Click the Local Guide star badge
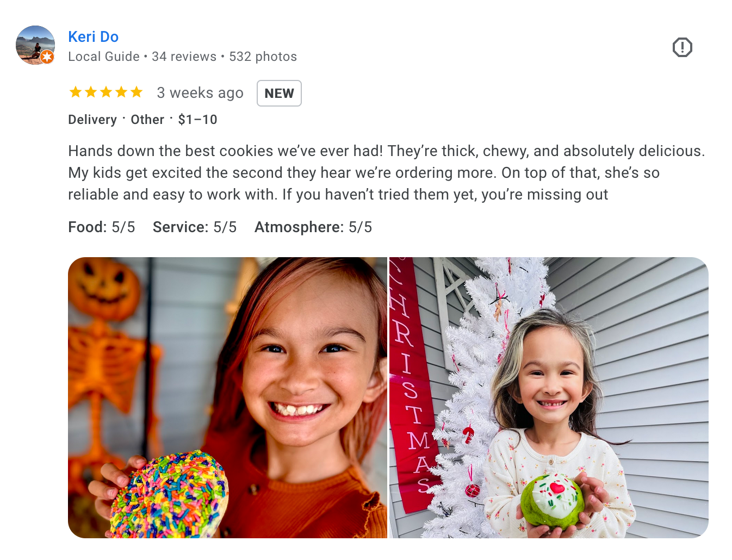Viewport: 732px width, 560px height. click(x=47, y=57)
